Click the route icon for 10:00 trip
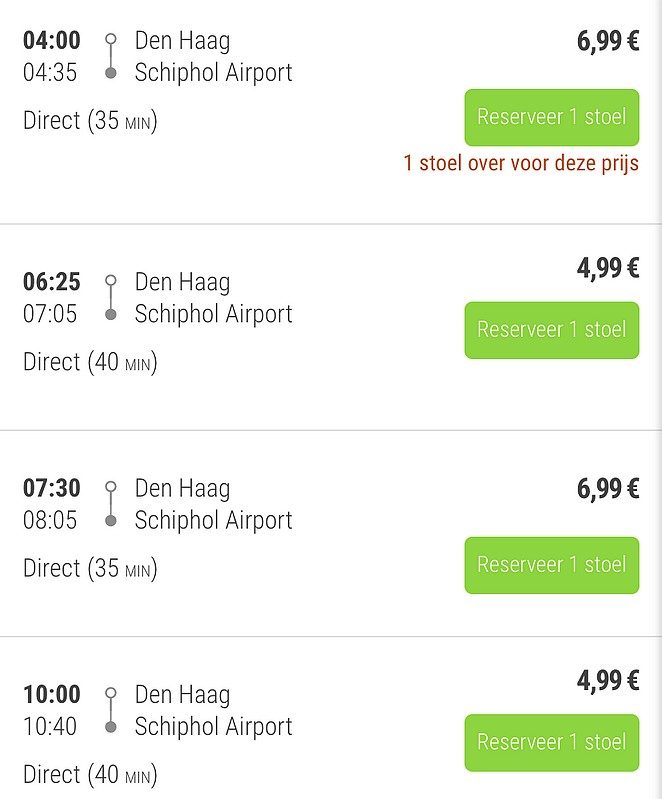The width and height of the screenshot is (662, 799). click(111, 710)
